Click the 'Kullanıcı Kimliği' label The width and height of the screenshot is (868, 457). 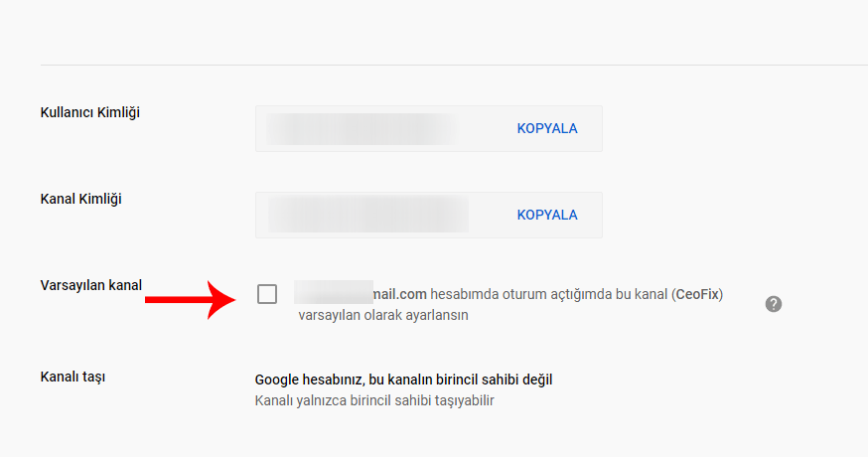[x=90, y=112]
